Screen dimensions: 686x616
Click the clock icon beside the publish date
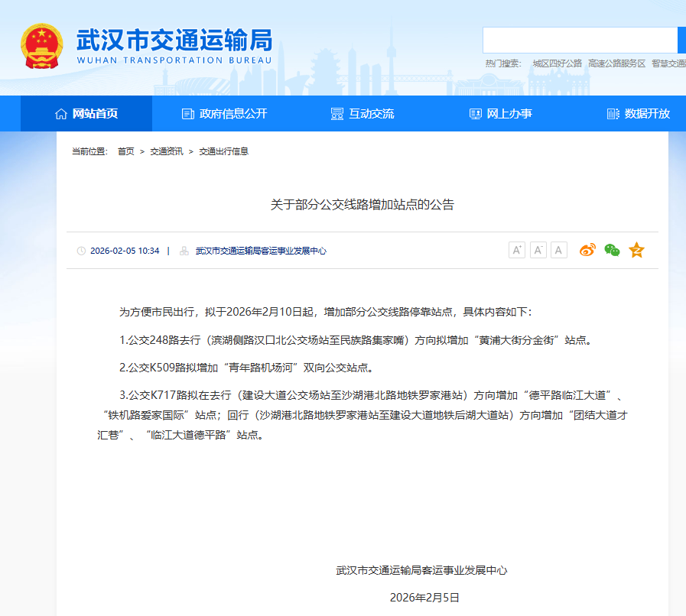(x=83, y=250)
